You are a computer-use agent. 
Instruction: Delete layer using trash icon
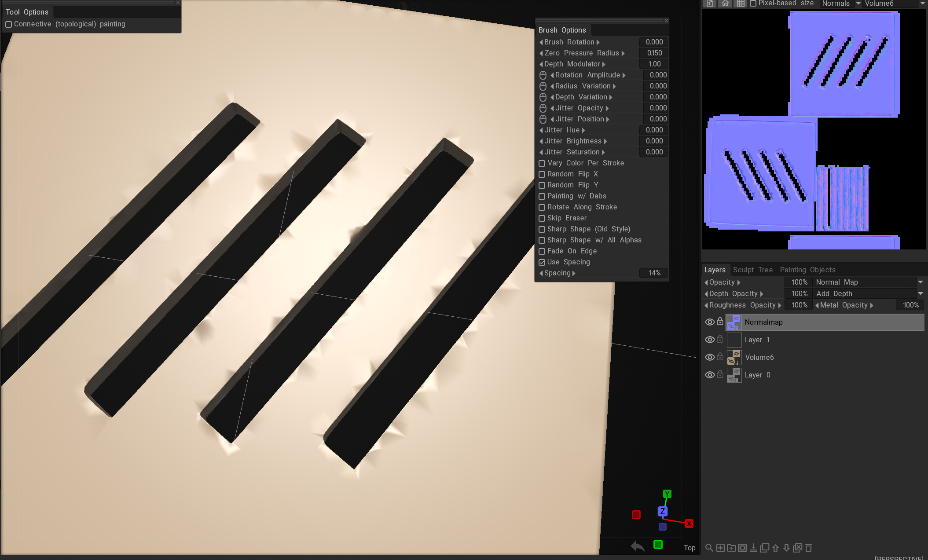click(808, 548)
